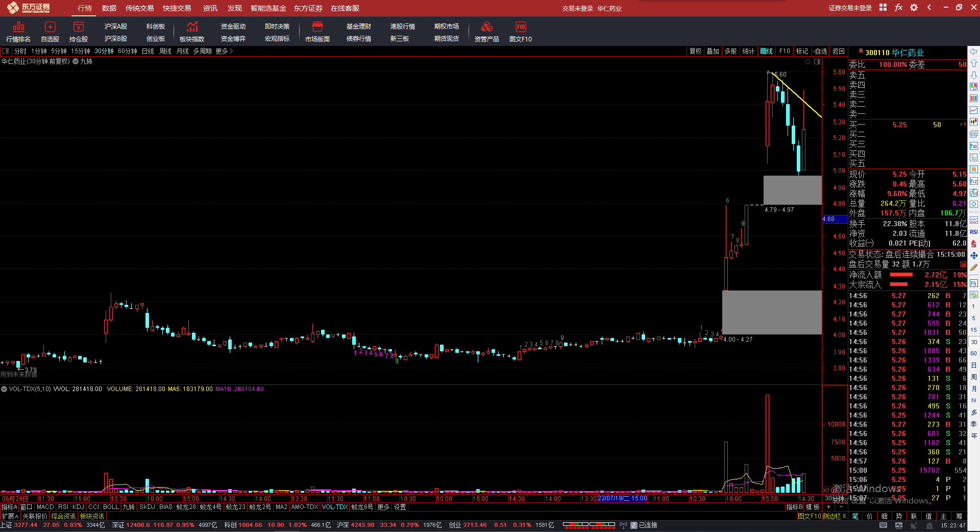Open the 指标A indicator menu
Viewport: 980px width, 532px height.
pyautogui.click(x=10, y=507)
